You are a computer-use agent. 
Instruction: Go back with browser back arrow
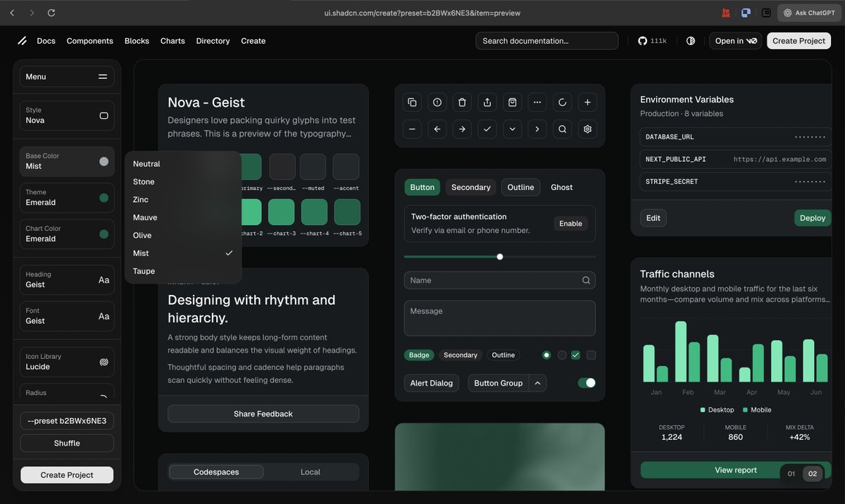(12, 13)
